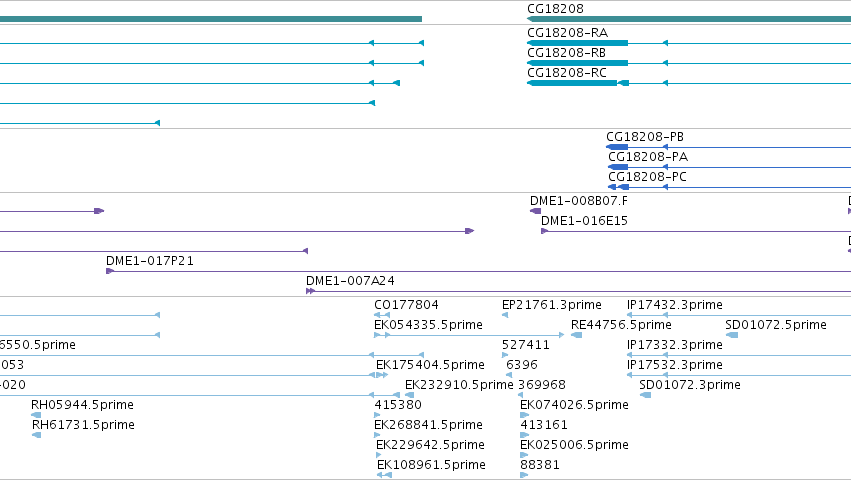Select the 88381 feature label
Screen dimensions: 851x480
(x=539, y=465)
